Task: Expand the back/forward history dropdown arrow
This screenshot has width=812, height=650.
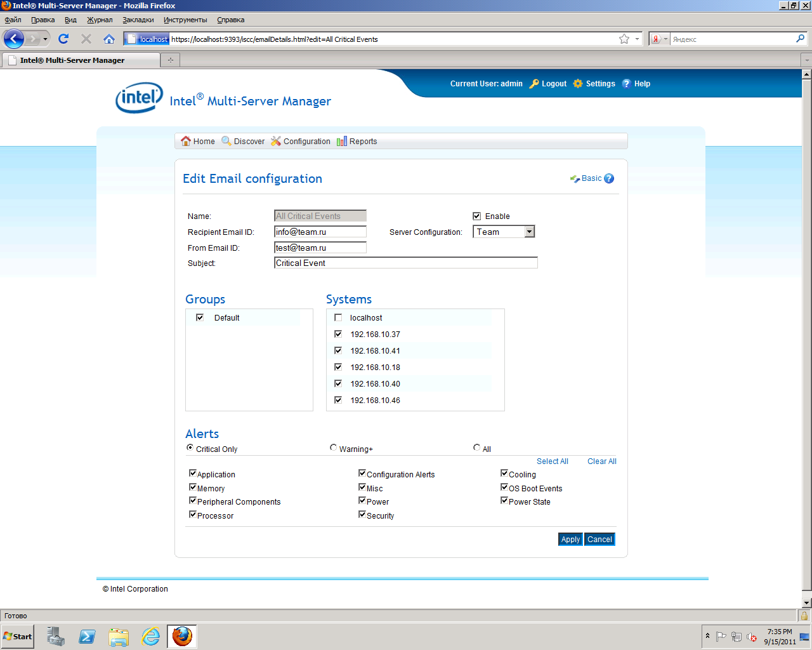Action: pyautogui.click(x=45, y=39)
